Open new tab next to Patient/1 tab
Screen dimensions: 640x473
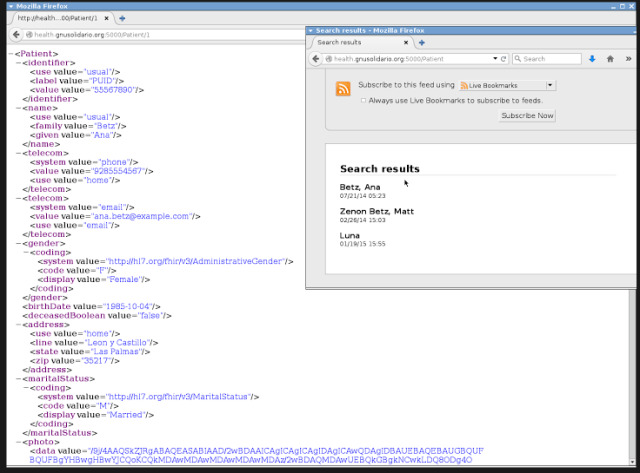coord(122,18)
